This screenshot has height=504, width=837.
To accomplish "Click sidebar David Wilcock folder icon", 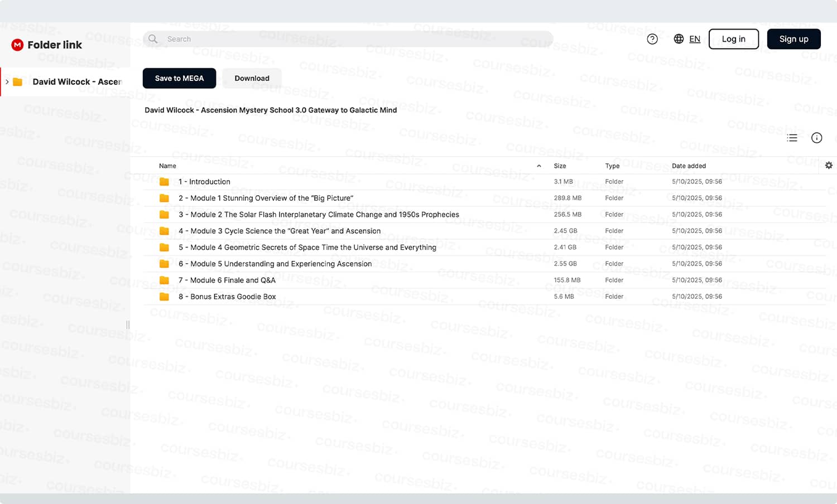I will click(x=18, y=82).
